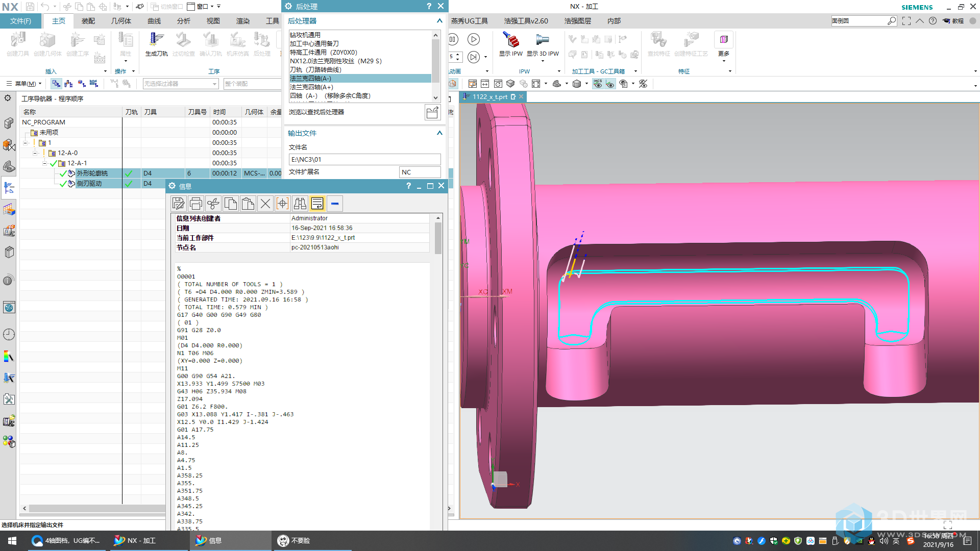980x551 pixels.
Task: Switch to the 不要脸 taskbar app
Action: [311, 541]
